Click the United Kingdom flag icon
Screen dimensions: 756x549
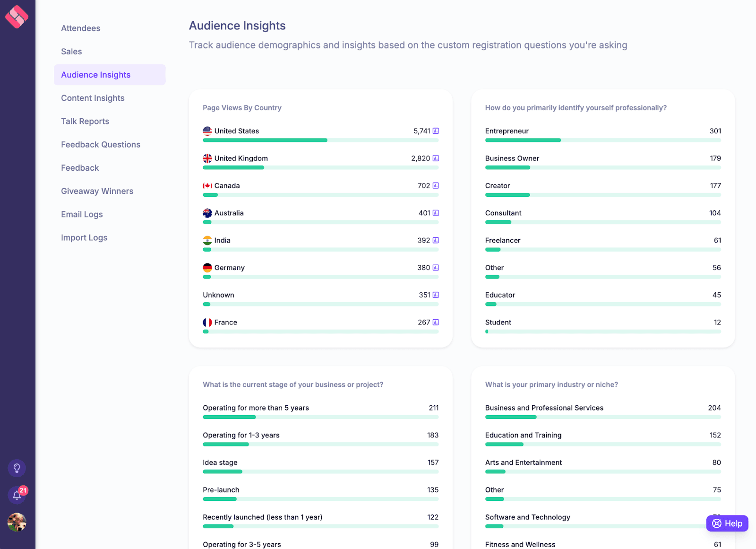(x=207, y=158)
